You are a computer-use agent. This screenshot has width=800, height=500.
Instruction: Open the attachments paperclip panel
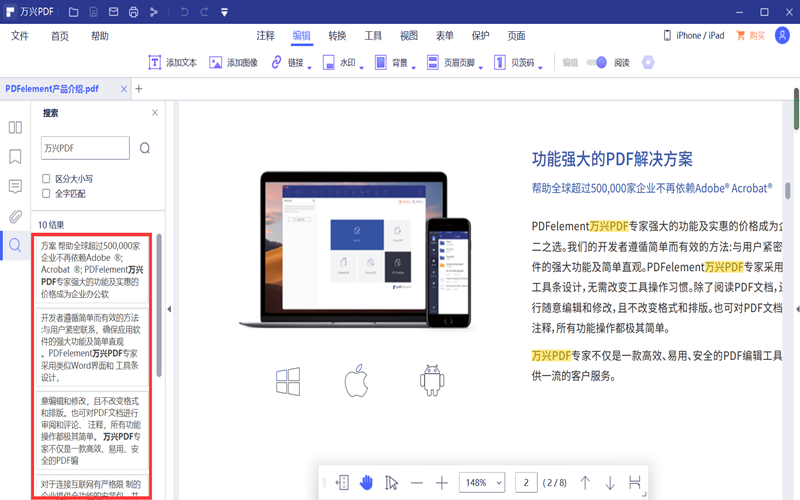pyautogui.click(x=15, y=216)
